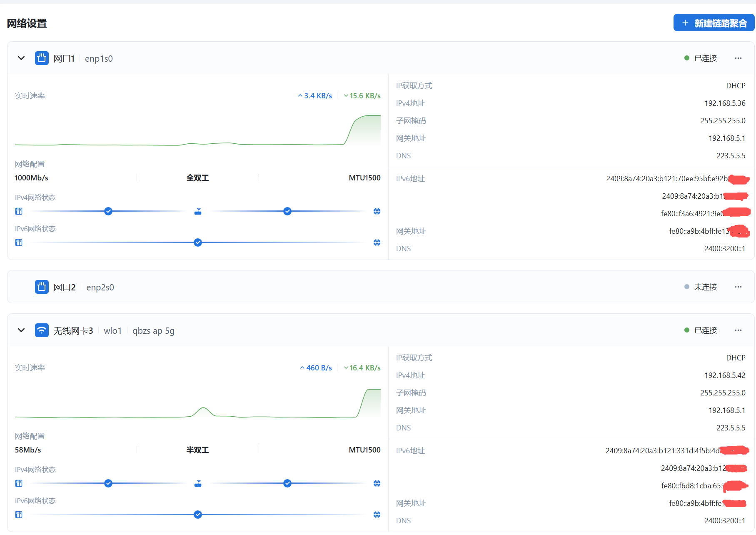Viewport: 756px width, 535px height.
Task: Open the more options menu for 网口2
Action: pyautogui.click(x=738, y=287)
